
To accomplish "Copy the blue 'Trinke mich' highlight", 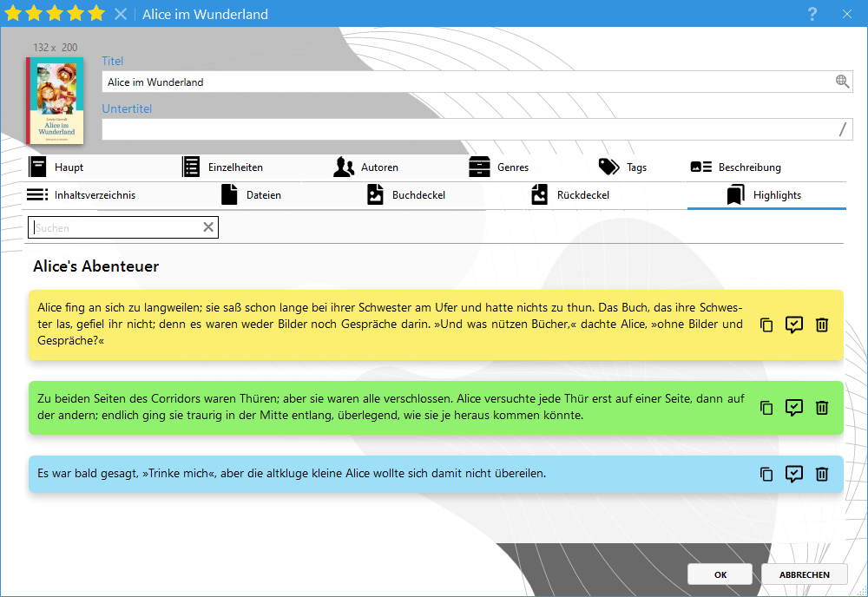I will [766, 474].
